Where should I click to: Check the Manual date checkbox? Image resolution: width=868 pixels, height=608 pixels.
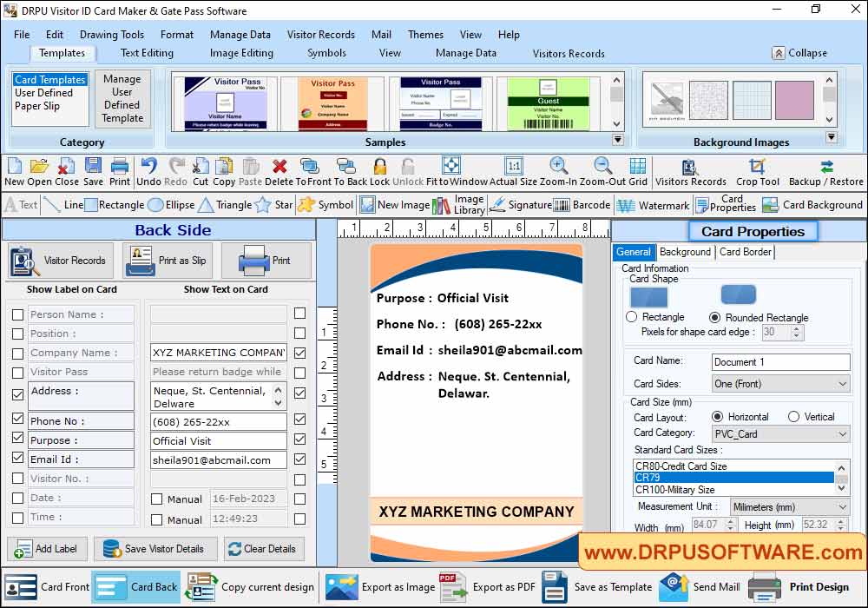(156, 499)
